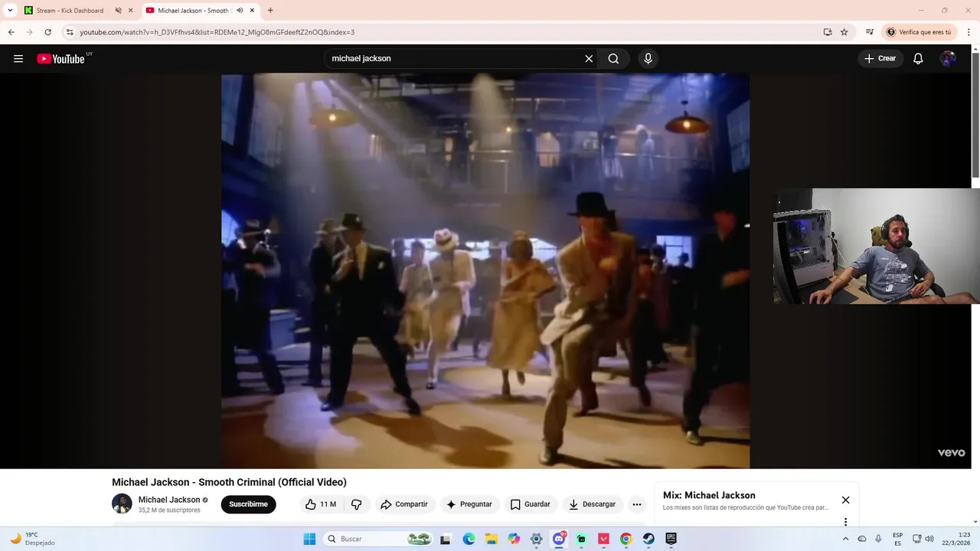Screen dimensions: 980x551
Task: Clear the search text with the X
Action: 589,59
